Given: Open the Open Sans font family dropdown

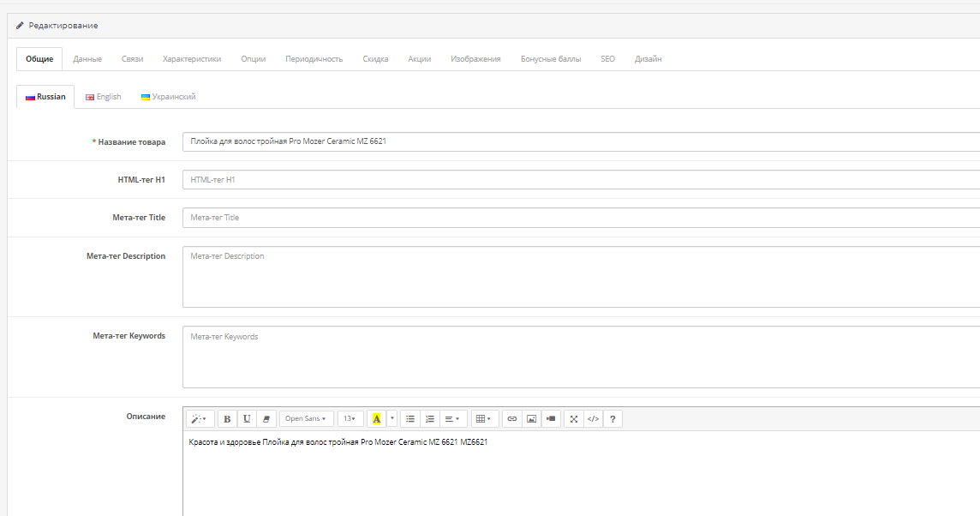Looking at the screenshot, I should pos(306,419).
